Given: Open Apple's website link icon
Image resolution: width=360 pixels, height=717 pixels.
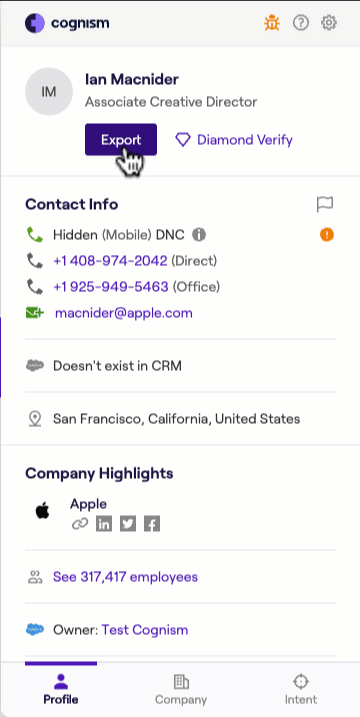Looking at the screenshot, I should [80, 524].
